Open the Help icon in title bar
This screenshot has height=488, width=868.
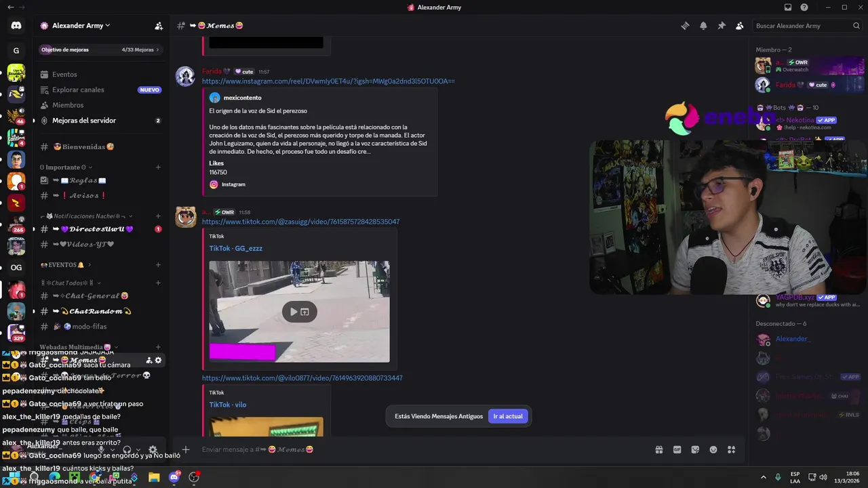click(x=804, y=7)
